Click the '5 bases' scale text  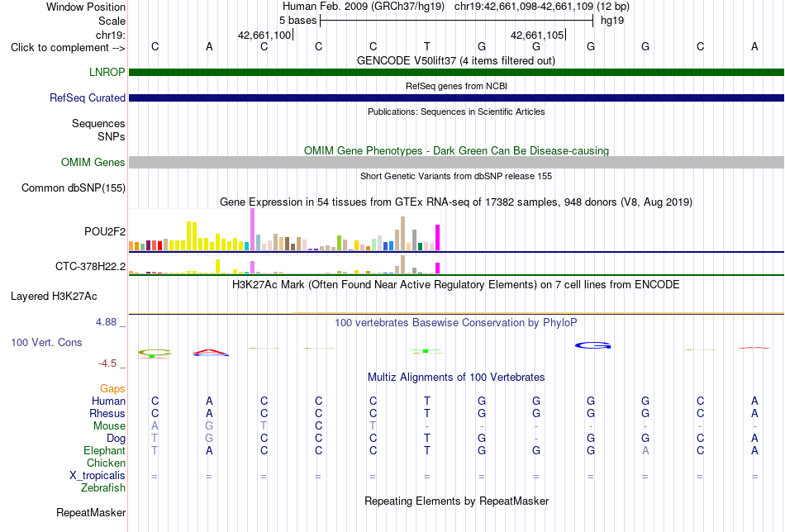pyautogui.click(x=297, y=21)
